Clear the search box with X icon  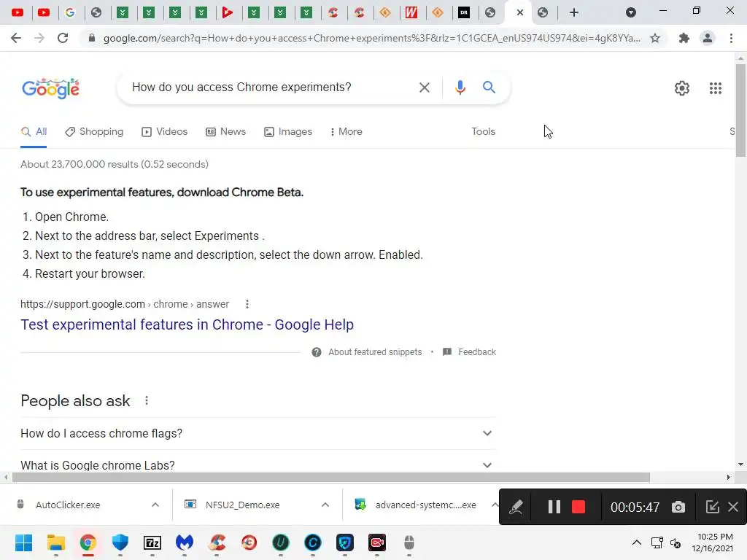tap(424, 87)
